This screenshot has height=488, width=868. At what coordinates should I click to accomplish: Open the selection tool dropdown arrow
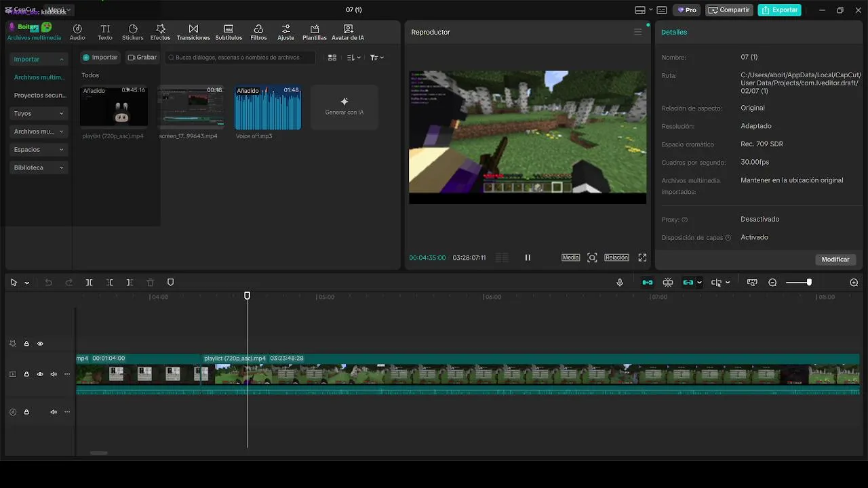[27, 283]
